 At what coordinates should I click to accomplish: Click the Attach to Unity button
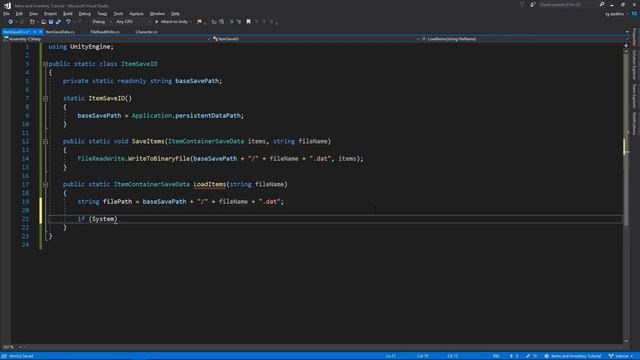pyautogui.click(x=171, y=22)
